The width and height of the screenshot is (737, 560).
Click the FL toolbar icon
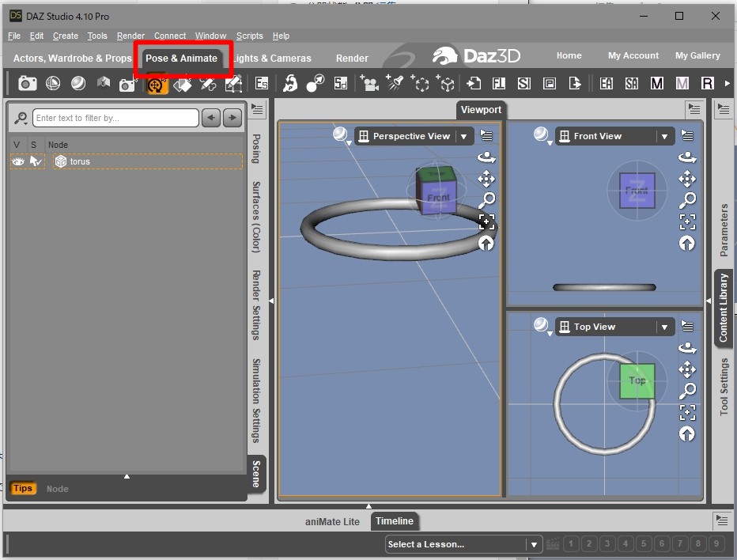498,84
